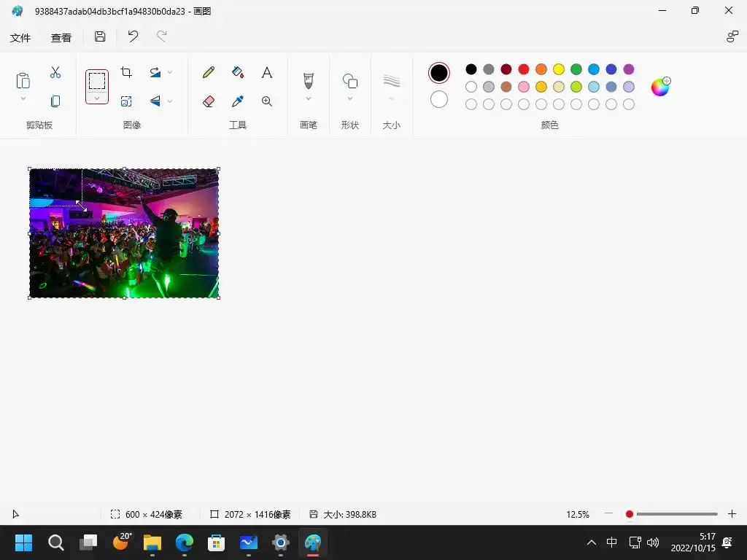
Task: Click the 600 × 424像素 selection size
Action: click(x=153, y=514)
